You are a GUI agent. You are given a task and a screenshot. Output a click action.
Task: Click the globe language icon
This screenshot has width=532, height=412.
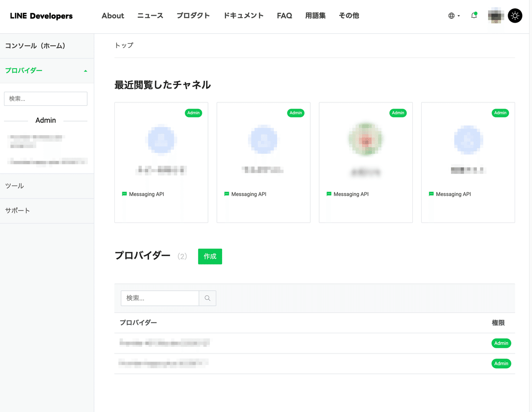[451, 16]
